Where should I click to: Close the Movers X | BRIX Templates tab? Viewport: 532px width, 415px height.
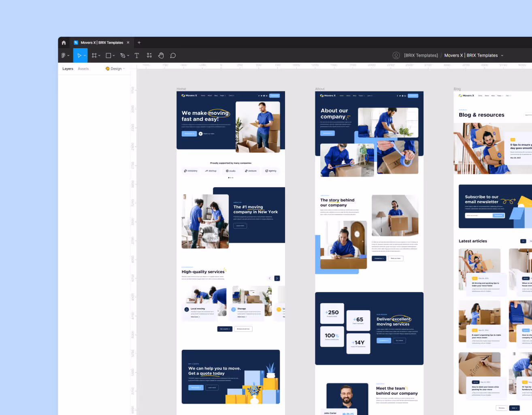coord(128,42)
